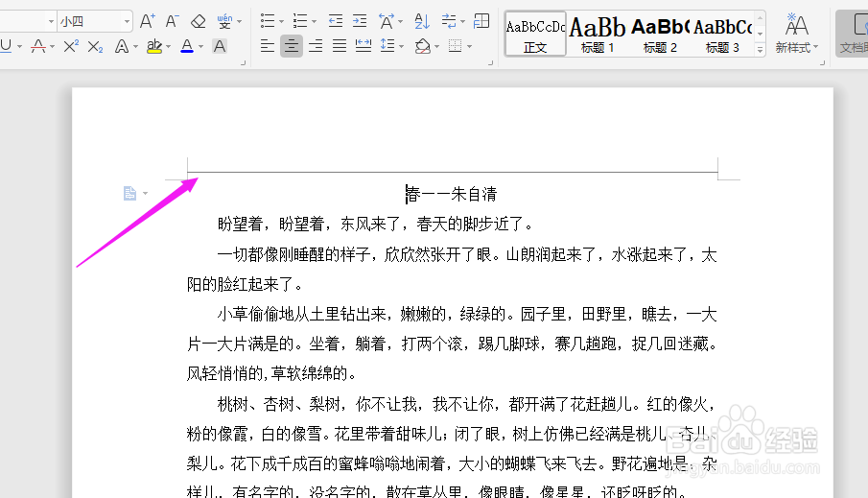Increase font size with A+ button
Screen dimensions: 868x498
[x=147, y=22]
